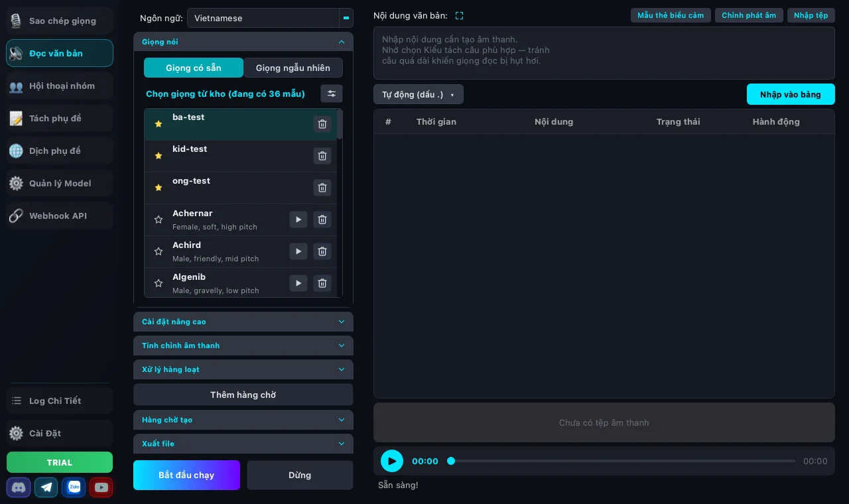Open Webhook API page

coord(60,216)
